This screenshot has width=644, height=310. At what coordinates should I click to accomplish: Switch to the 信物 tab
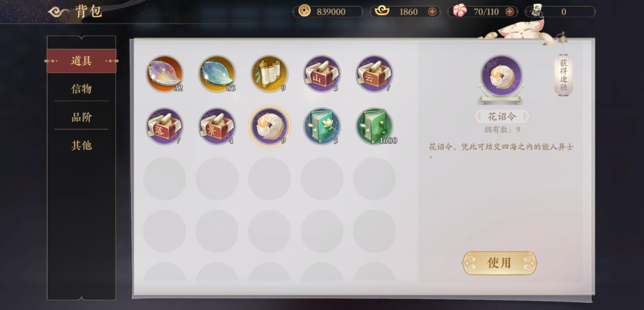82,89
